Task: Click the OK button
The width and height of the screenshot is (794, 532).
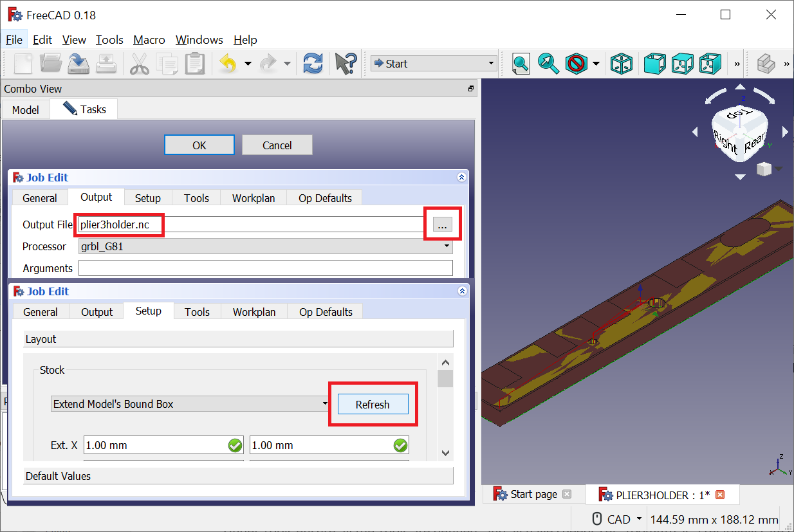Action: [x=199, y=145]
